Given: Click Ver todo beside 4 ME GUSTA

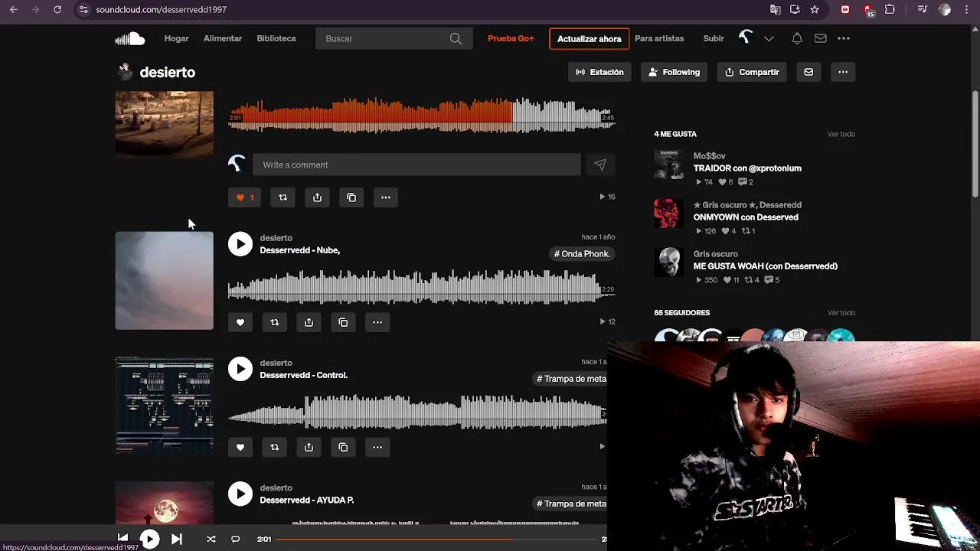Looking at the screenshot, I should pos(841,134).
